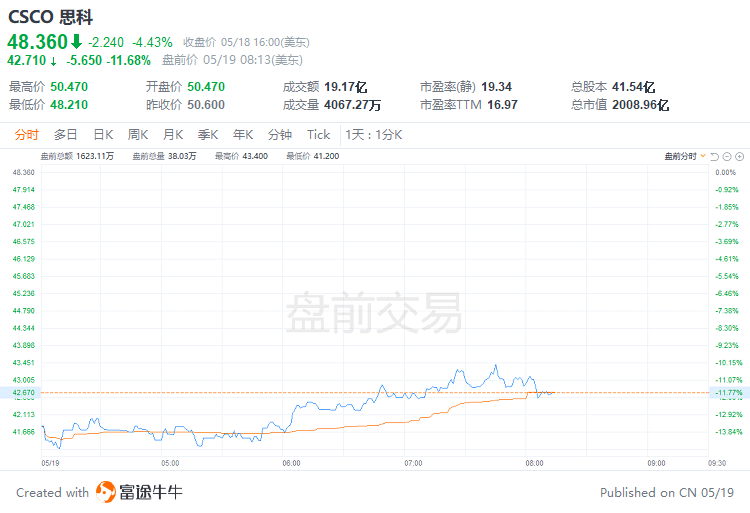Click the green down arrow beside 48.360
The width and height of the screenshot is (750, 513).
point(76,42)
